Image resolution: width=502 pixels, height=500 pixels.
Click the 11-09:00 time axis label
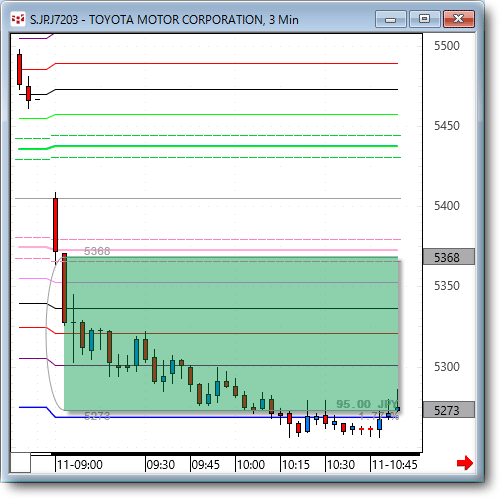(x=80, y=464)
